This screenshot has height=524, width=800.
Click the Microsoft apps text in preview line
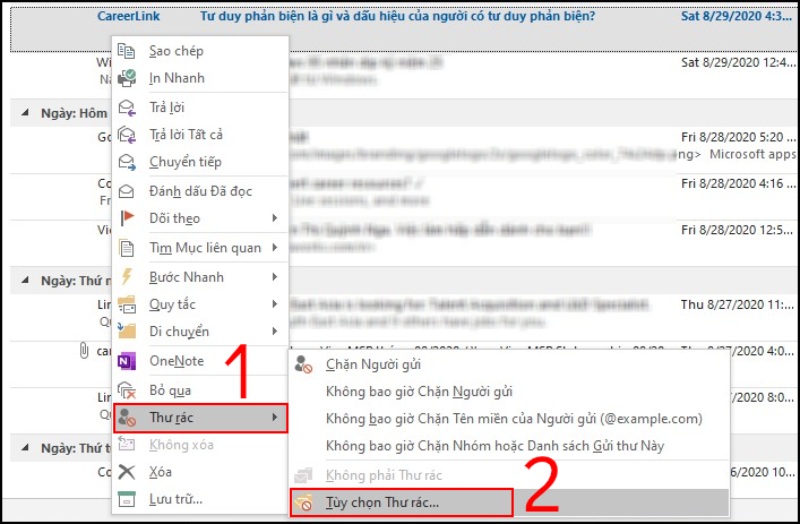pos(753,154)
